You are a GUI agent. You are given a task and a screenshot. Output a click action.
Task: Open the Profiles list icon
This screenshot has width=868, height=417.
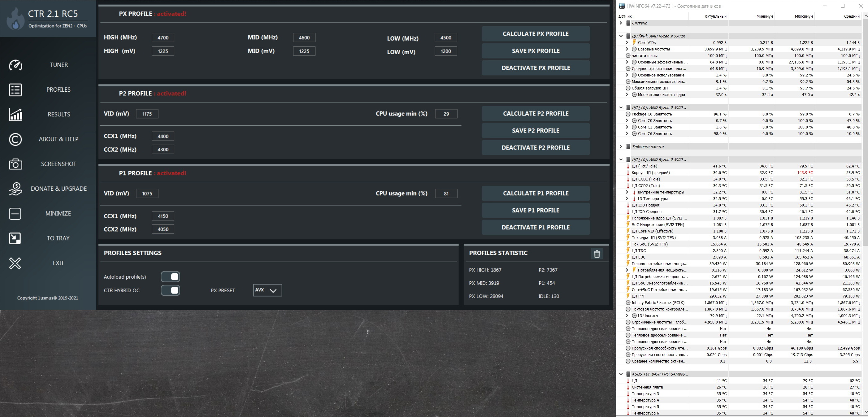15,90
